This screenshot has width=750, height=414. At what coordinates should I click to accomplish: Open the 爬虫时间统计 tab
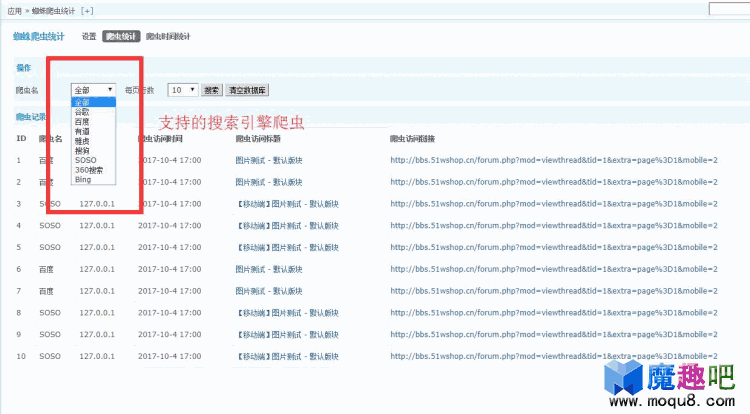coord(168,36)
